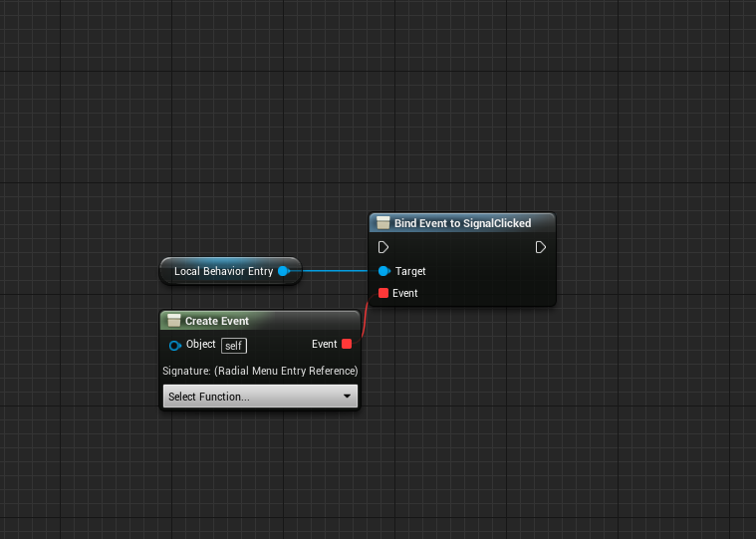Click the Create Event node header icon
Screen dimensions: 756x539
tap(173, 321)
